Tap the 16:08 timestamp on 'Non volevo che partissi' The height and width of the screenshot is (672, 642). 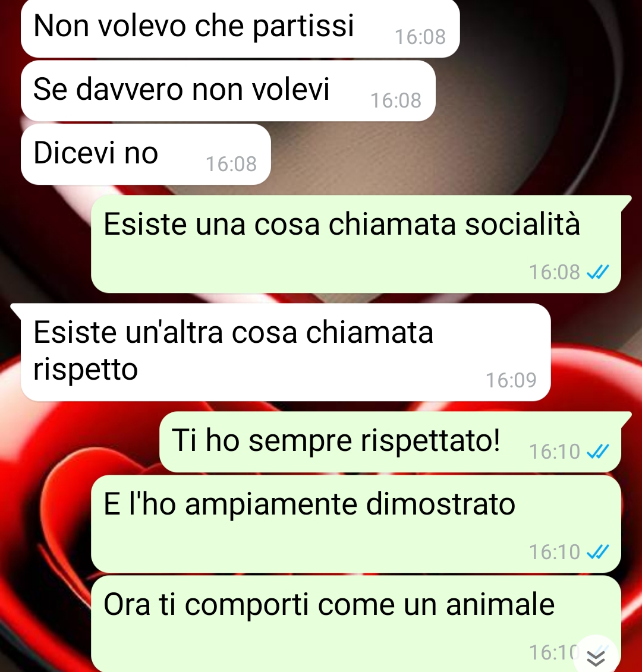click(x=420, y=37)
